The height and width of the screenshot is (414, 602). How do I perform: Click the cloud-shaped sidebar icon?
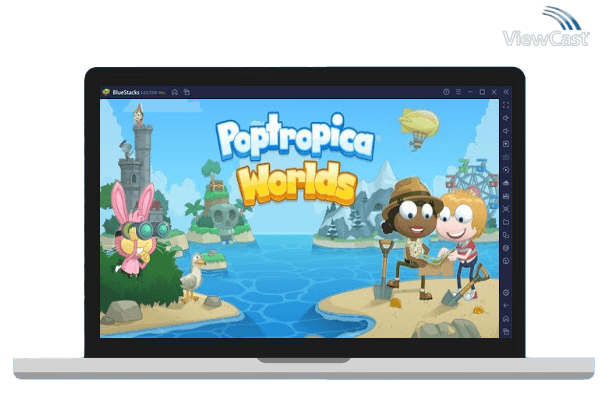click(x=506, y=183)
